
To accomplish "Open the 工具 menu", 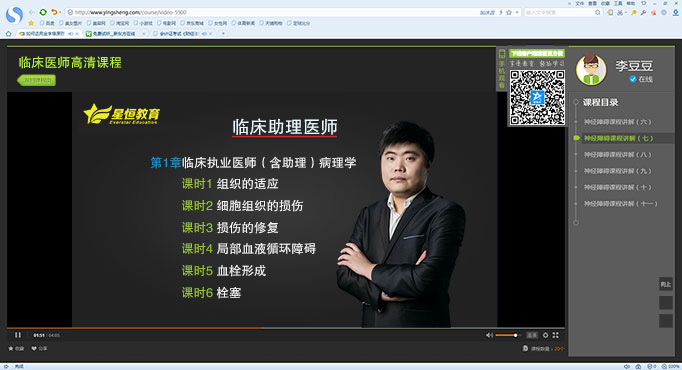I will tap(618, 3).
